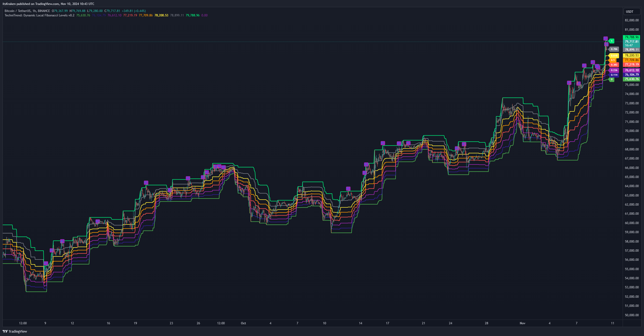Click the red 77,219.19 price scale tag
Screen dimensions: 644x336
pyautogui.click(x=632, y=65)
